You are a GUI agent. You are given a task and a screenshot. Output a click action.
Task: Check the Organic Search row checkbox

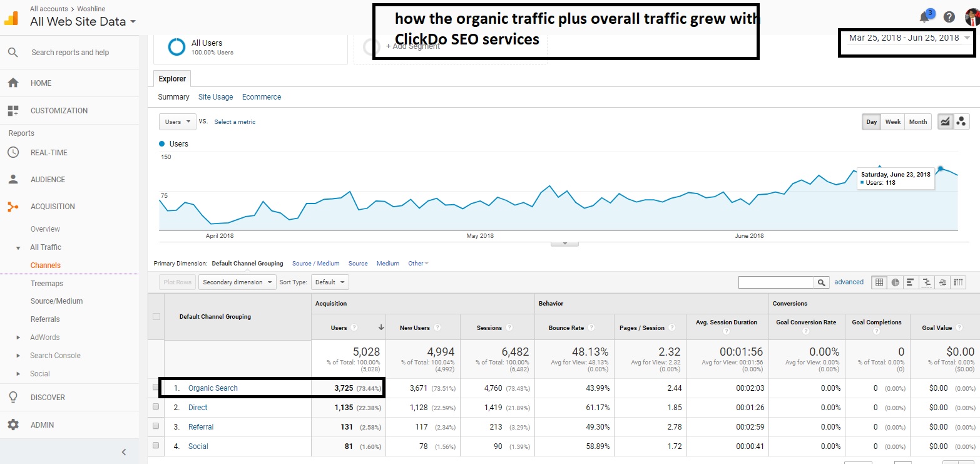click(x=156, y=388)
